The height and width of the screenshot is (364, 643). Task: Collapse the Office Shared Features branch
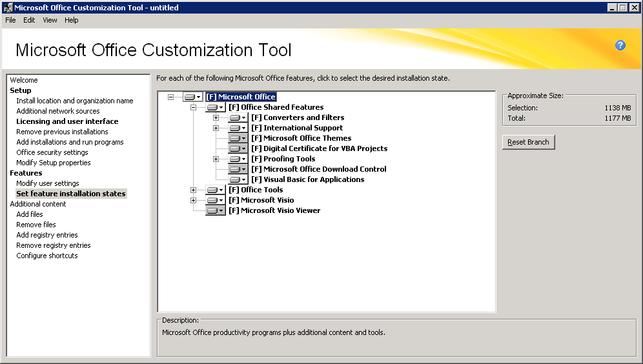click(193, 107)
